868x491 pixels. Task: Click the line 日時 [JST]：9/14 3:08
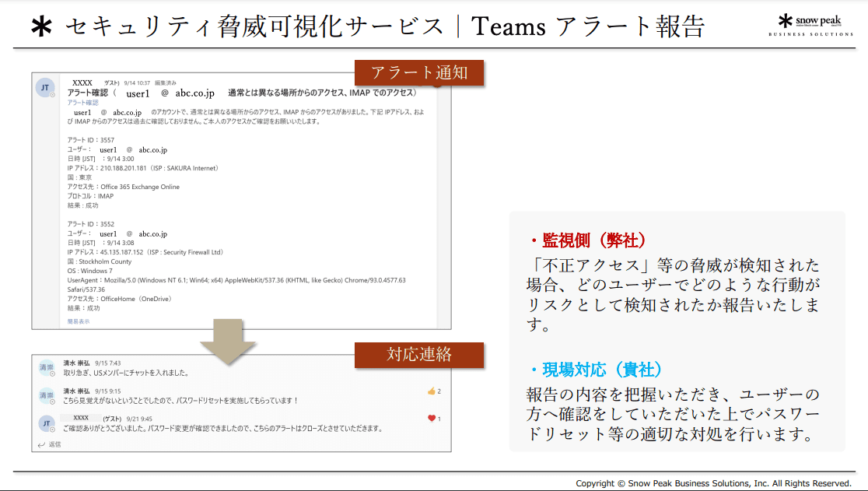point(101,243)
